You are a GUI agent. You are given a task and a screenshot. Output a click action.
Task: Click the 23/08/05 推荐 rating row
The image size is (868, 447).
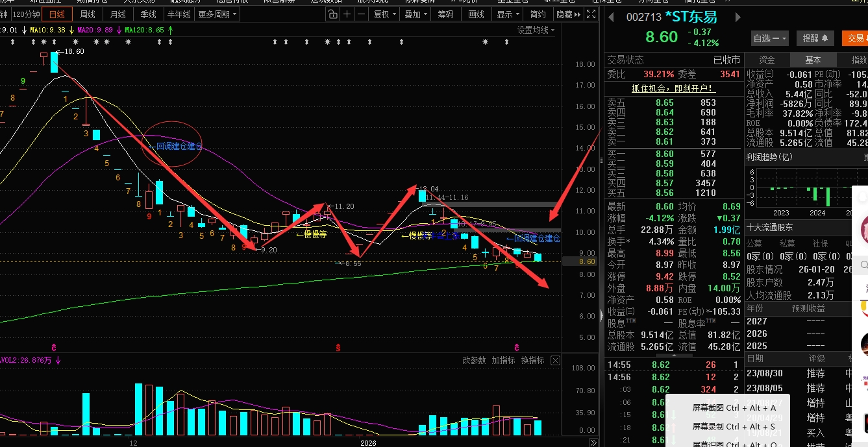pyautogui.click(x=807, y=388)
